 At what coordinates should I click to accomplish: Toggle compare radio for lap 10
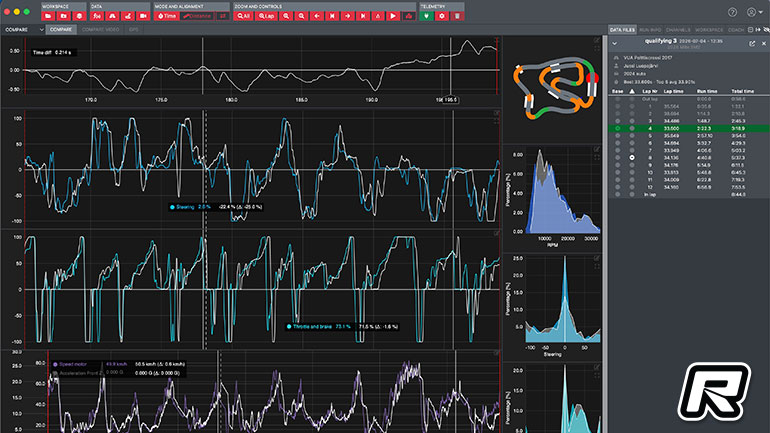[632, 172]
